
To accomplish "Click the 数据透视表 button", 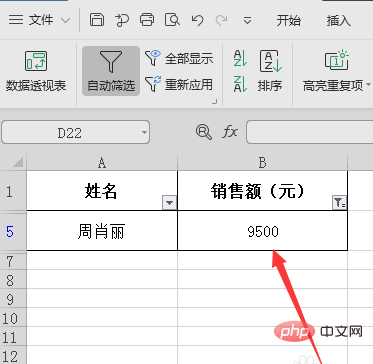I will coord(36,72).
